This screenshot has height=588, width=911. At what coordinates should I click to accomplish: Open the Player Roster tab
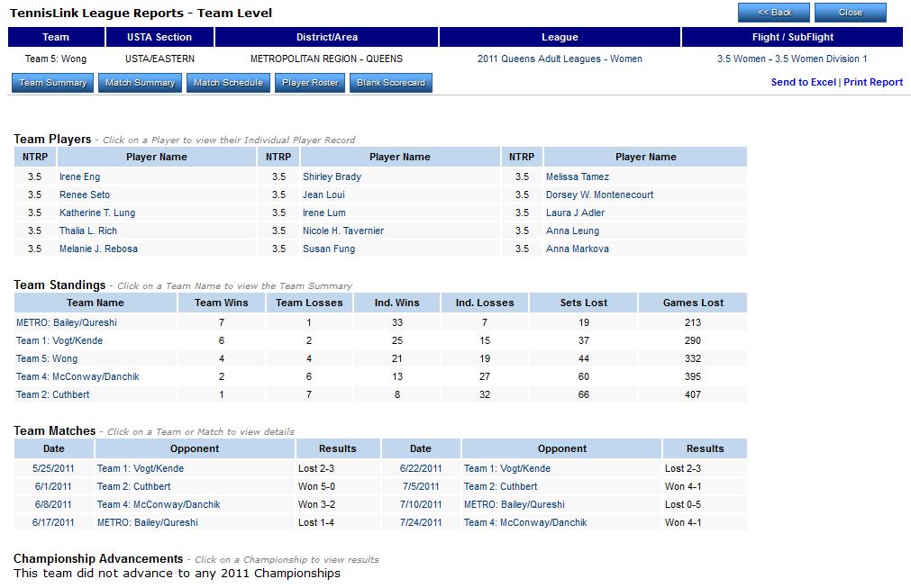pyautogui.click(x=310, y=83)
